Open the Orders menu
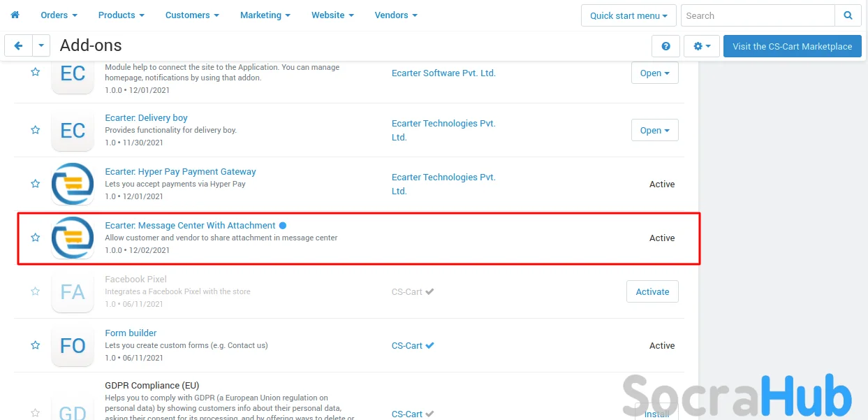Image resolution: width=868 pixels, height=420 pixels. [59, 15]
